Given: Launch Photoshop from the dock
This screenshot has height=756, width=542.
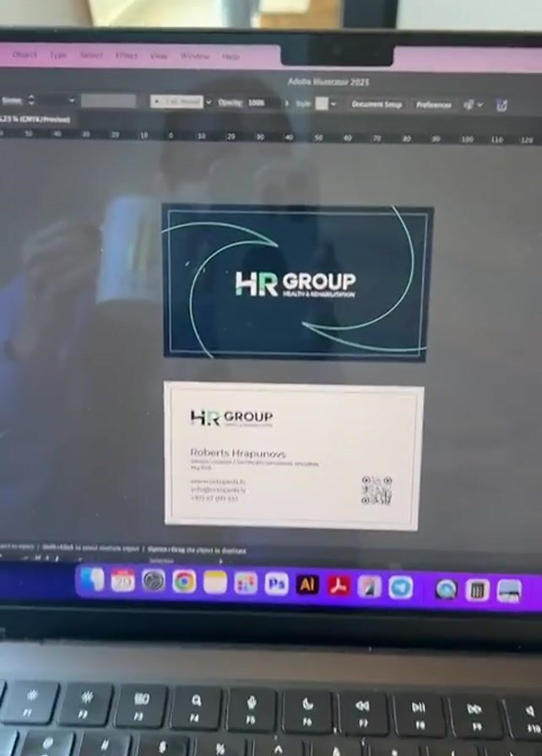Looking at the screenshot, I should click(277, 583).
